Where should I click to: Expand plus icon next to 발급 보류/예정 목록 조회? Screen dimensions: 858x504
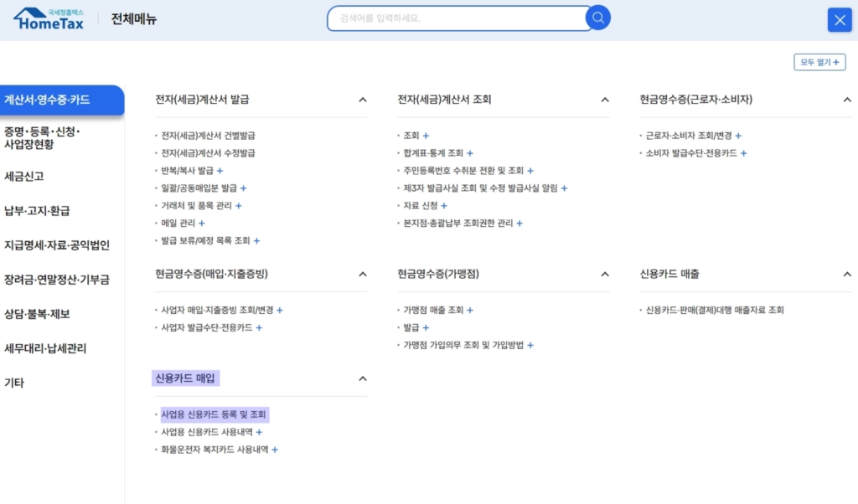[x=256, y=240]
